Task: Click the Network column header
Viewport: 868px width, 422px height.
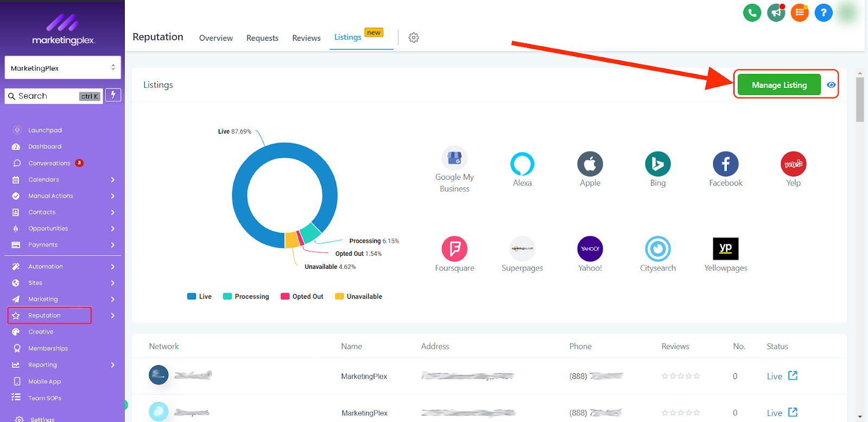Action: pos(164,346)
